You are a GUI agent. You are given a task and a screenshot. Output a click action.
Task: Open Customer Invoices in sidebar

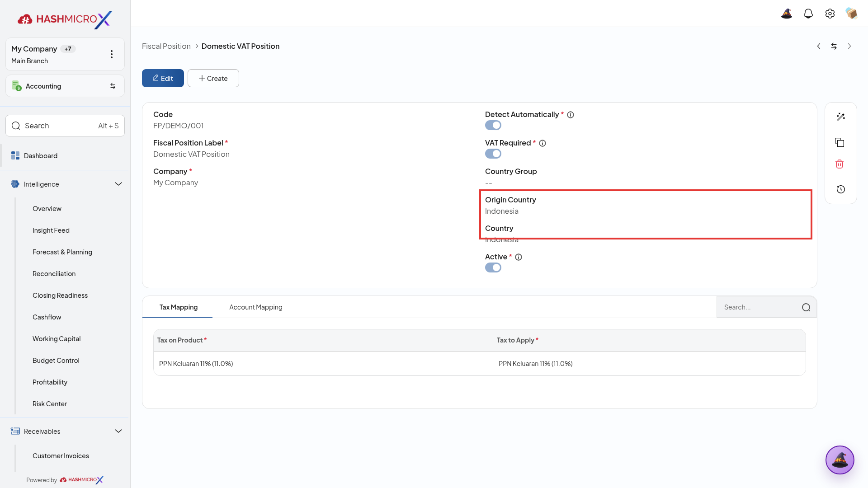pos(61,456)
